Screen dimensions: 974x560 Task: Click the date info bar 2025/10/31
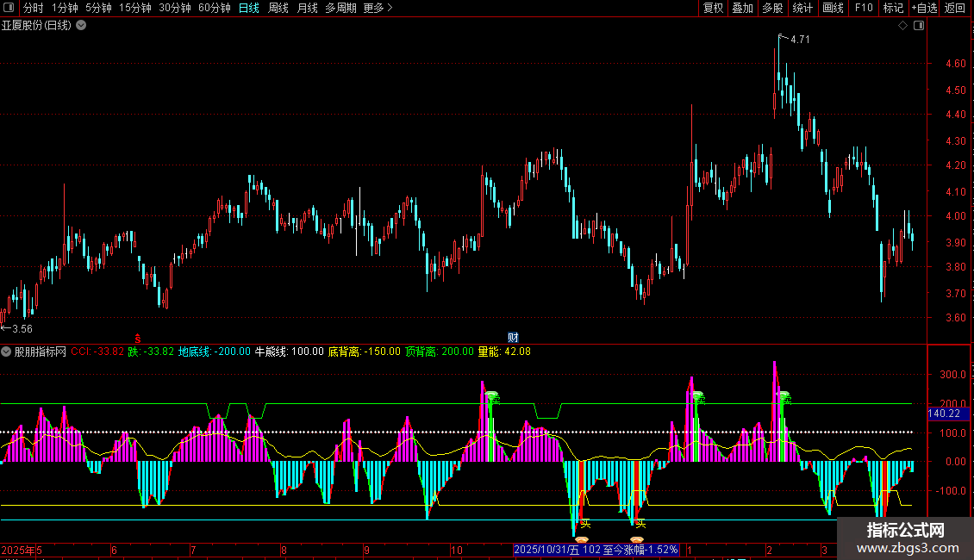coord(596,550)
